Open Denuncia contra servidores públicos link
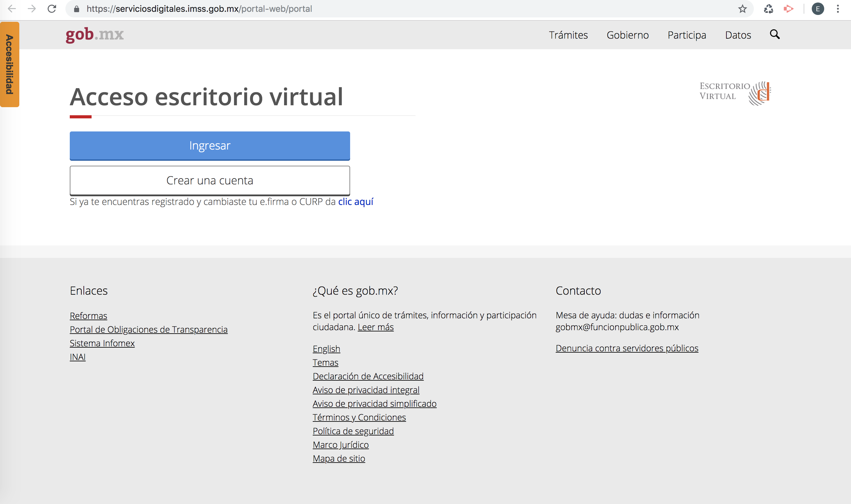 (x=627, y=348)
